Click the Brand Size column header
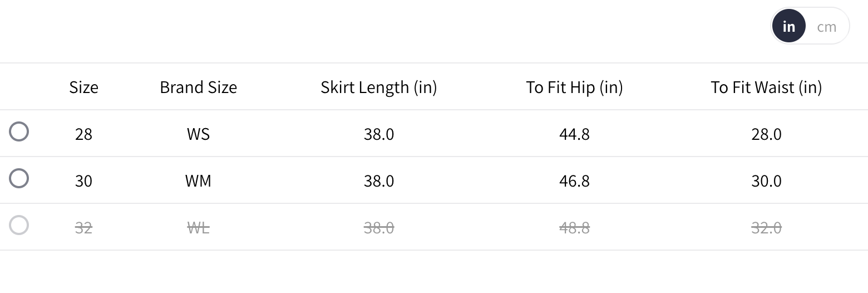 click(198, 87)
